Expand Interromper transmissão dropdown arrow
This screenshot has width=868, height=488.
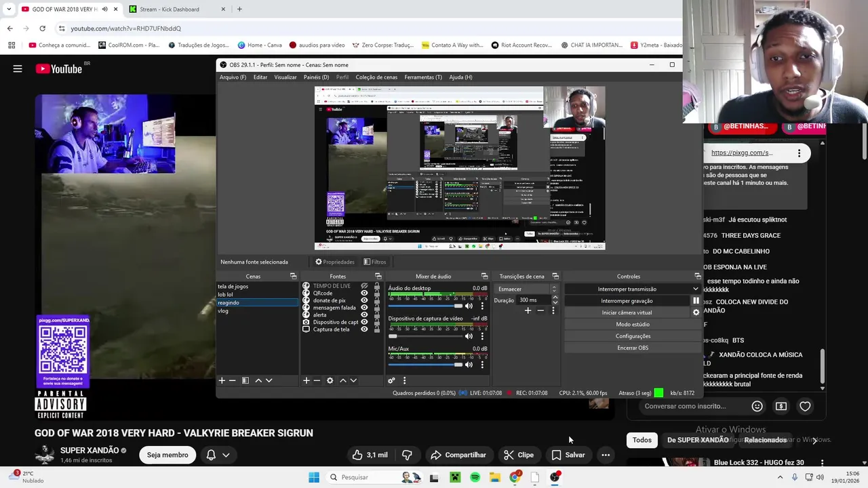695,289
